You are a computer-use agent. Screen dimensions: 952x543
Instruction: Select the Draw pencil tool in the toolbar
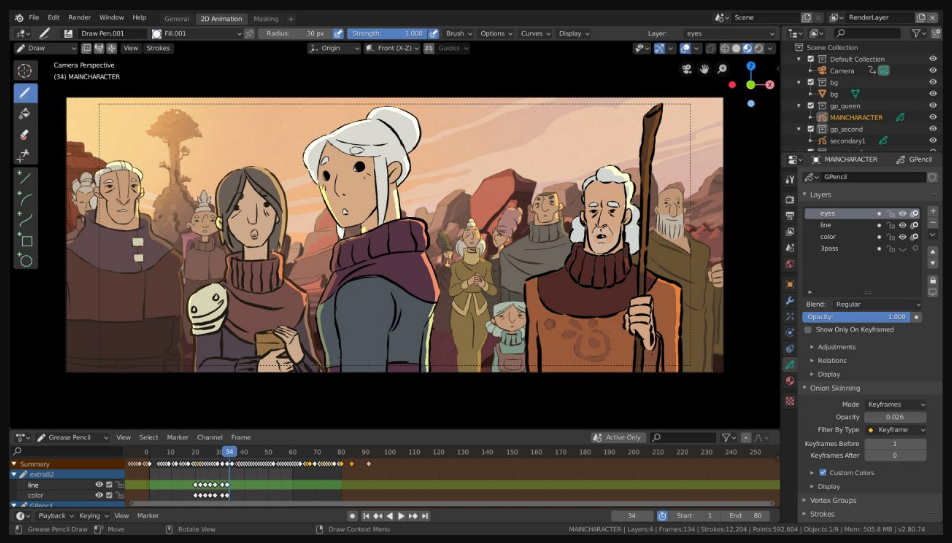point(25,93)
